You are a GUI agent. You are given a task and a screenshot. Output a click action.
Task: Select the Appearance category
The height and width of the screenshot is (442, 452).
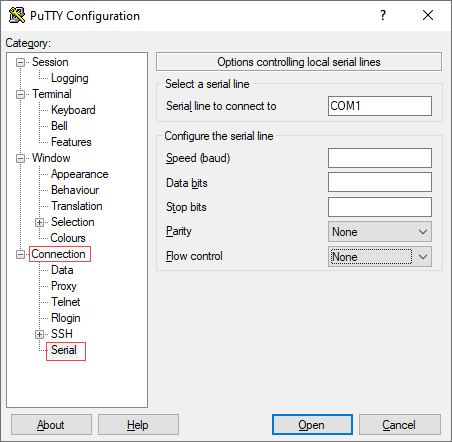pos(79,174)
